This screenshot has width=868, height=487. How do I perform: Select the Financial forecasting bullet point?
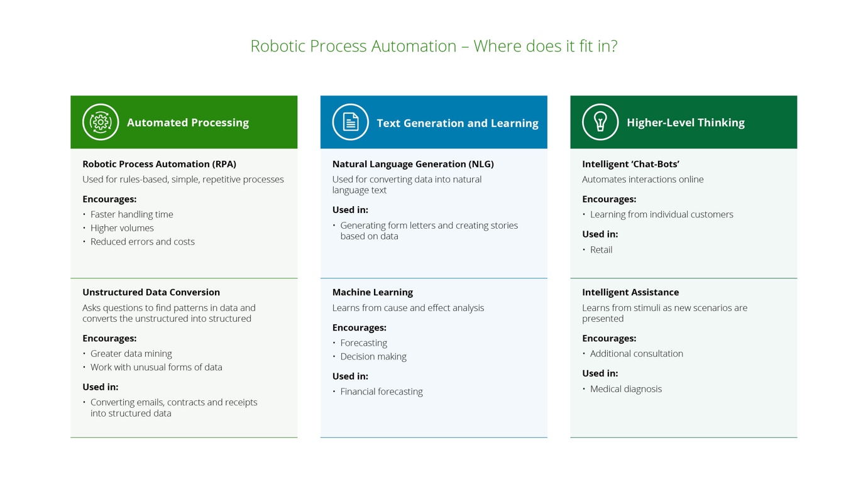380,391
